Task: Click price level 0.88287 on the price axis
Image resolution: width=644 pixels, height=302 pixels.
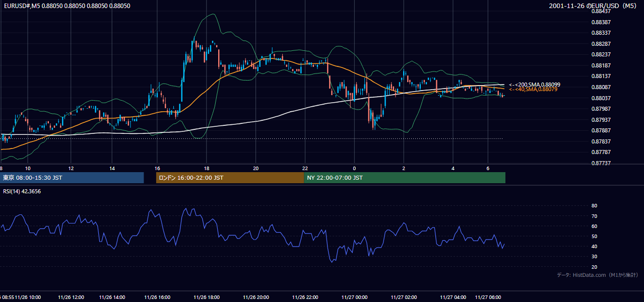Action: [602, 44]
